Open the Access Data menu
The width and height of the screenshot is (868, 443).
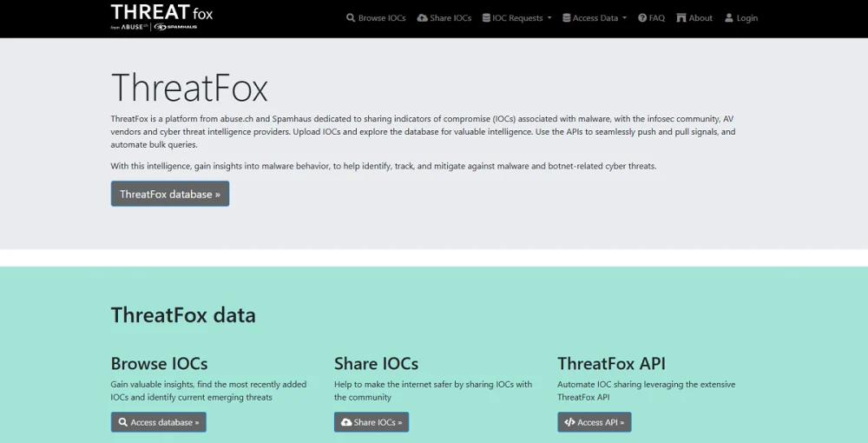[x=595, y=17]
